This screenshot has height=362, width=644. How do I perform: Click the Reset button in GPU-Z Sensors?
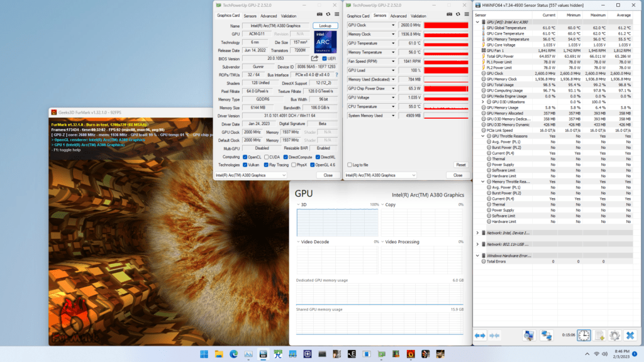click(461, 165)
